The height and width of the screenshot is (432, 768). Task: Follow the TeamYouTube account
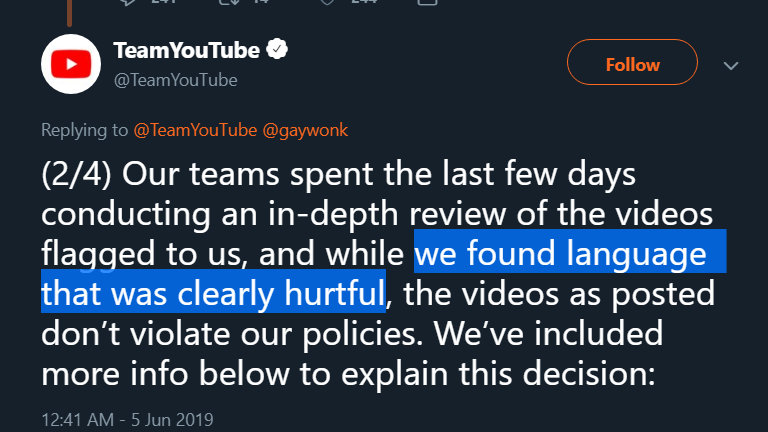[632, 62]
